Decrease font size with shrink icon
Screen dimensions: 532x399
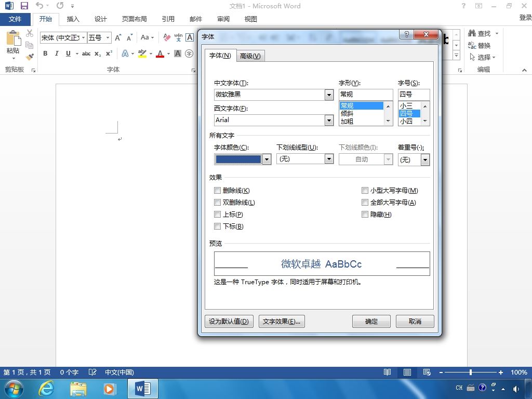click(x=129, y=37)
